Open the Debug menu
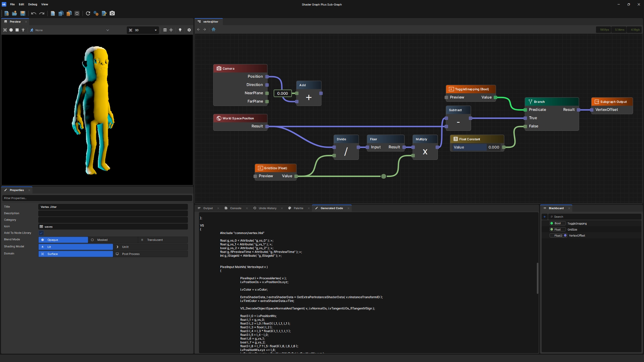This screenshot has height=362, width=644. pos(33,4)
